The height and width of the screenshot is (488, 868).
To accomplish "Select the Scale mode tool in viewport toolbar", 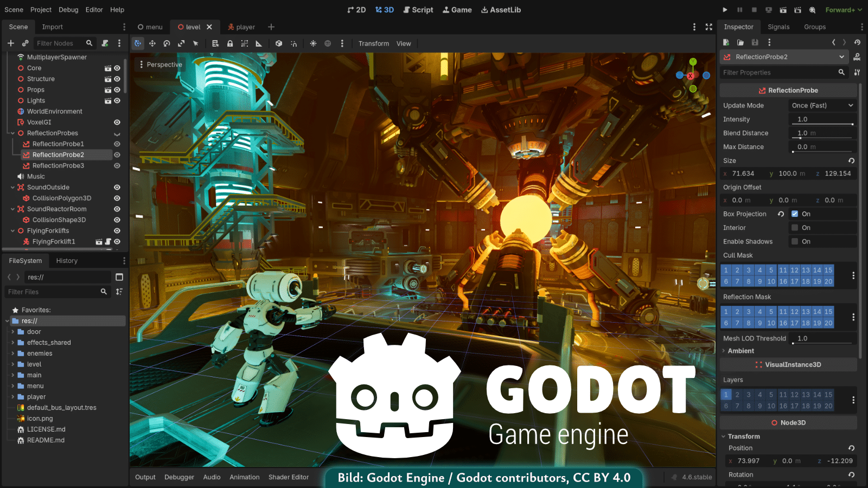I will [181, 43].
